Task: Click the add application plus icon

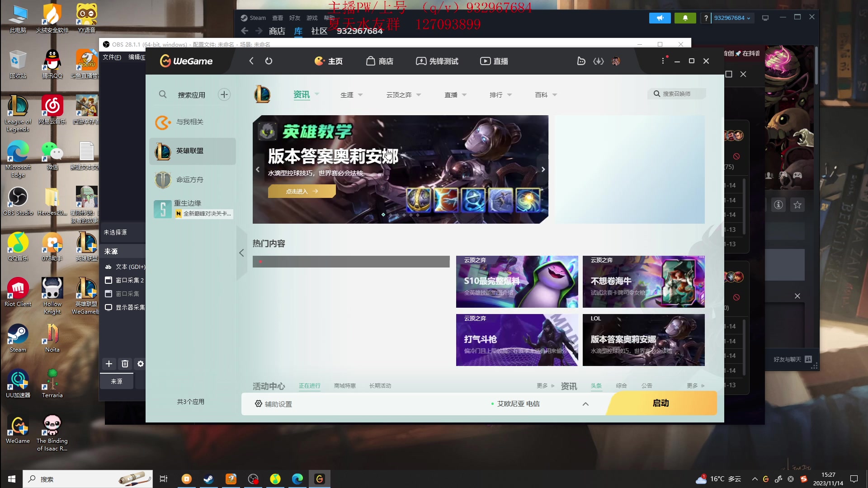Action: click(224, 94)
